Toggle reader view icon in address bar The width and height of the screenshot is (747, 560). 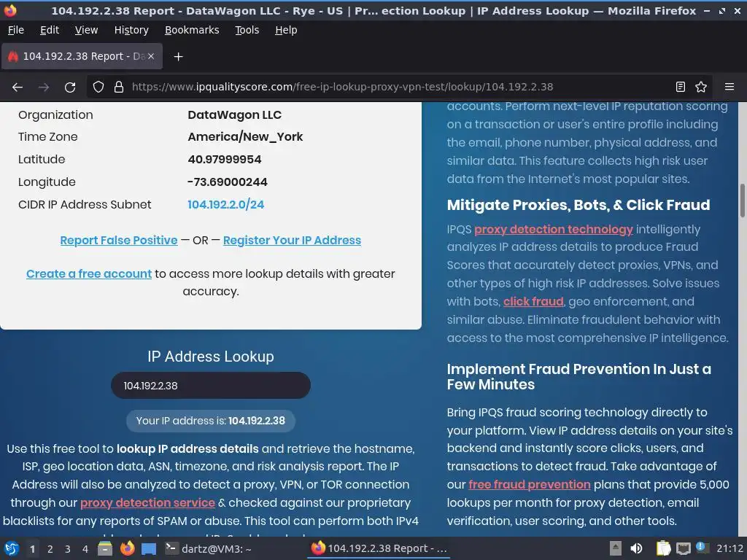(681, 87)
